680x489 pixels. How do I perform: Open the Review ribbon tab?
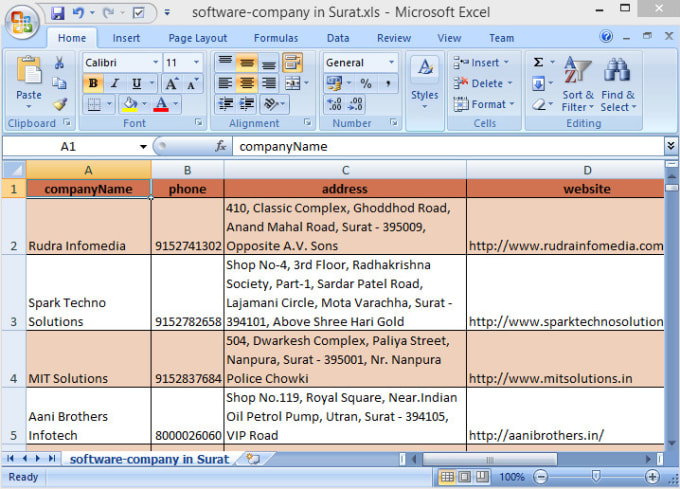tap(394, 38)
